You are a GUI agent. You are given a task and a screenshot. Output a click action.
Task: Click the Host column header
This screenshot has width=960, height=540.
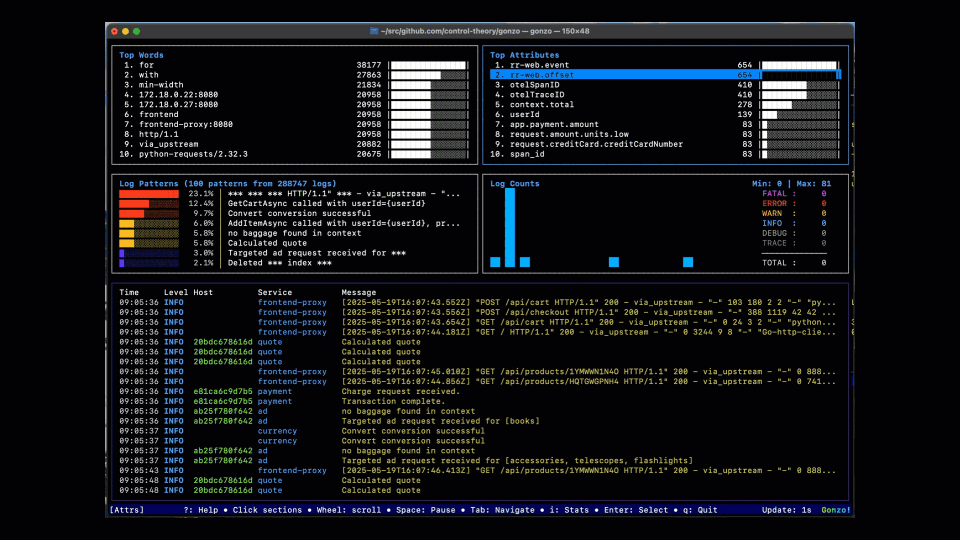point(203,293)
